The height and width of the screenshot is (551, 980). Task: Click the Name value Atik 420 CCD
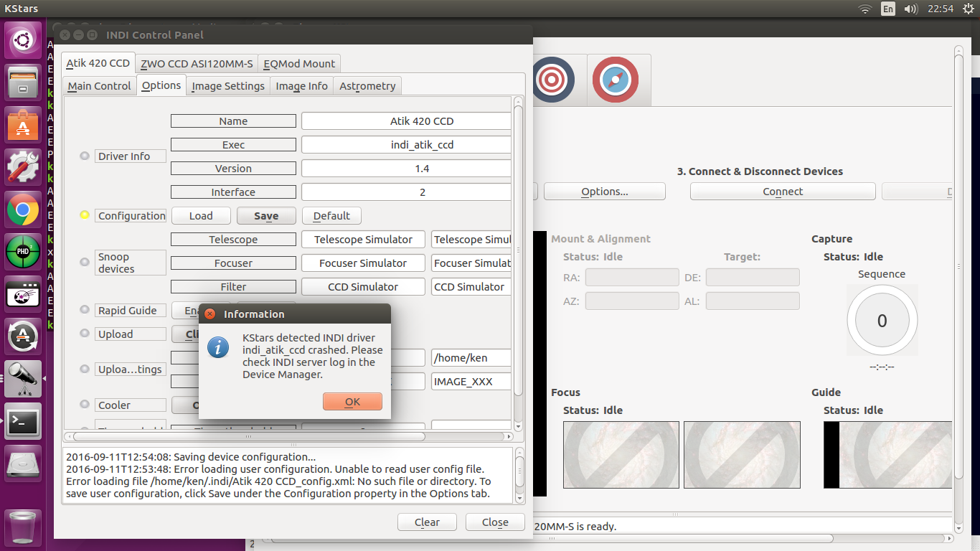[406, 121]
